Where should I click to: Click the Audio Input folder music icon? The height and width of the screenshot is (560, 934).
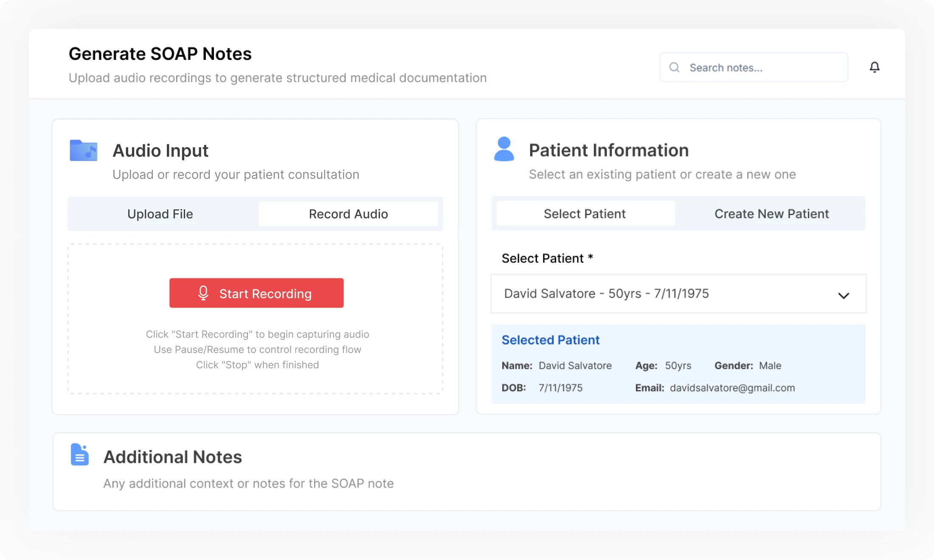[x=83, y=150]
